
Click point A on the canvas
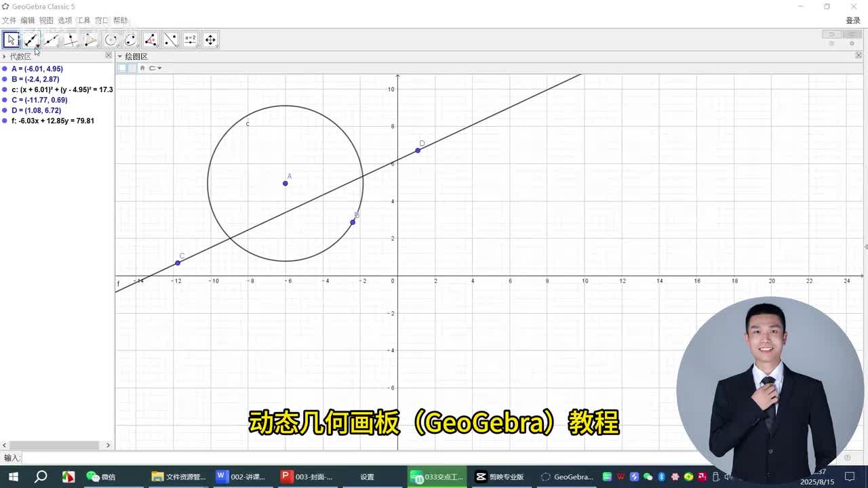285,184
